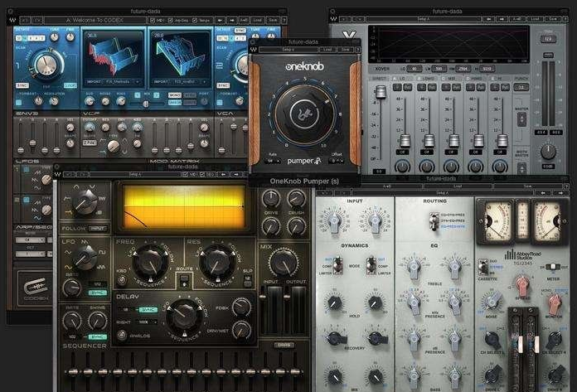Image resolution: width=577 pixels, height=392 pixels.
Task: Click the Abbey Road Studios logo
Action: tap(523, 255)
